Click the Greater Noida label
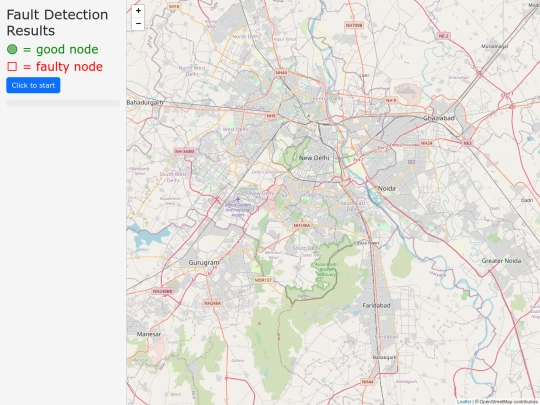540x405 pixels. point(501,261)
